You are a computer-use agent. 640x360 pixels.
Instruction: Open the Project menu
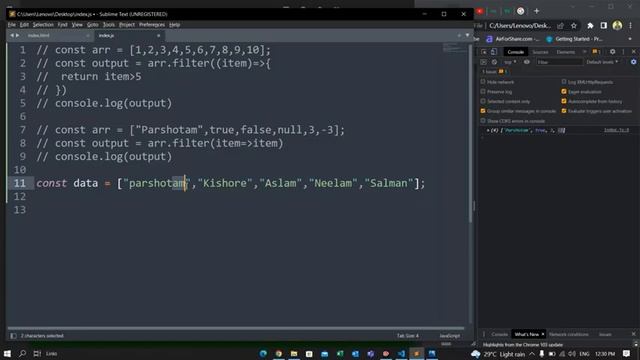(x=127, y=25)
